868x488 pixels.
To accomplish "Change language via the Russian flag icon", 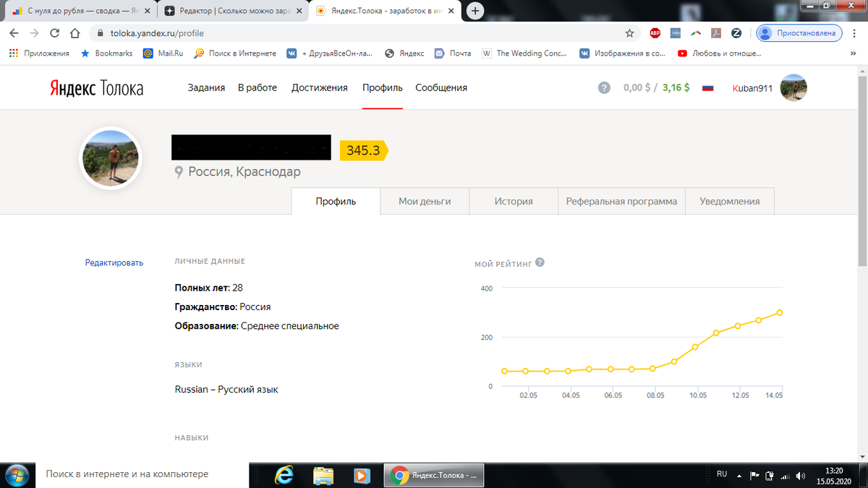I will (708, 87).
